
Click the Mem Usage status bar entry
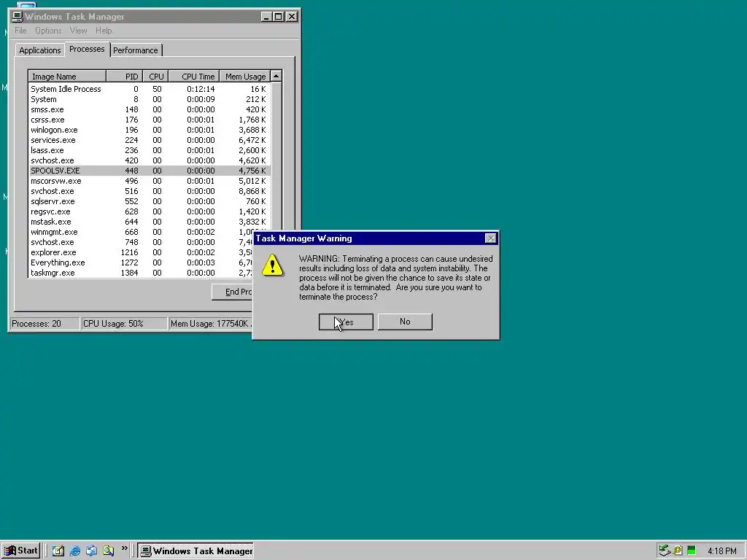click(211, 324)
